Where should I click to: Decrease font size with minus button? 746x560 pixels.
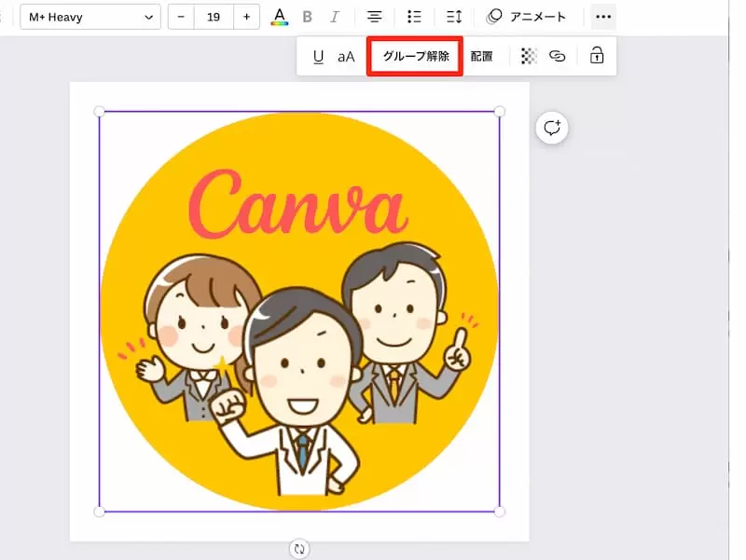[181, 17]
